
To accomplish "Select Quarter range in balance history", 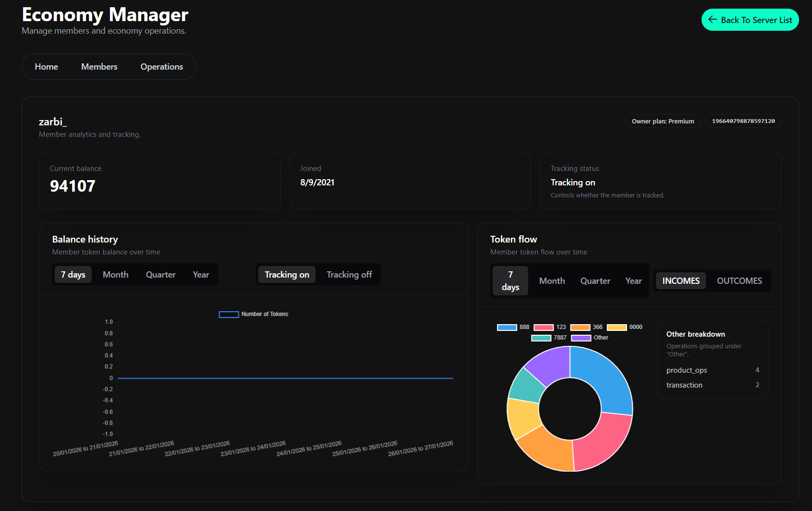I will [160, 274].
